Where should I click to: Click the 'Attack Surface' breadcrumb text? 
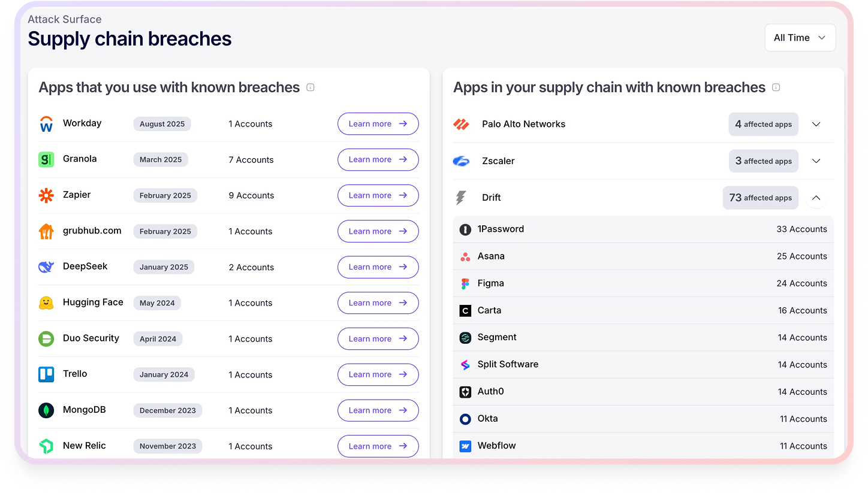65,20
